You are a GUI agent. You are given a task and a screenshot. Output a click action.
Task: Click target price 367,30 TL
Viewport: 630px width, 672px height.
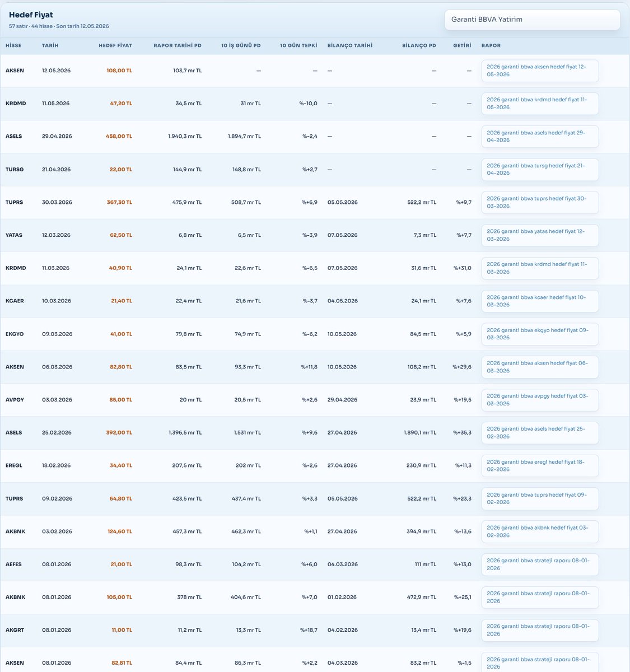pos(119,202)
